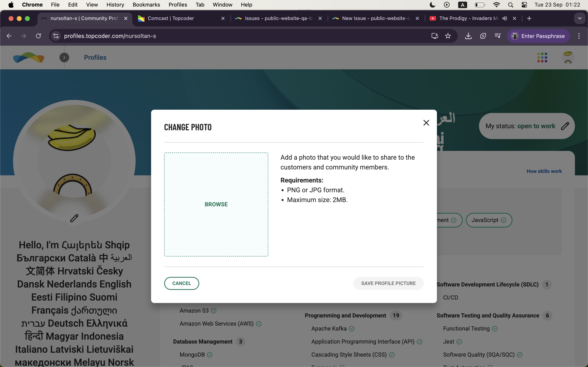Edit status using the pencil icon

tap(565, 126)
